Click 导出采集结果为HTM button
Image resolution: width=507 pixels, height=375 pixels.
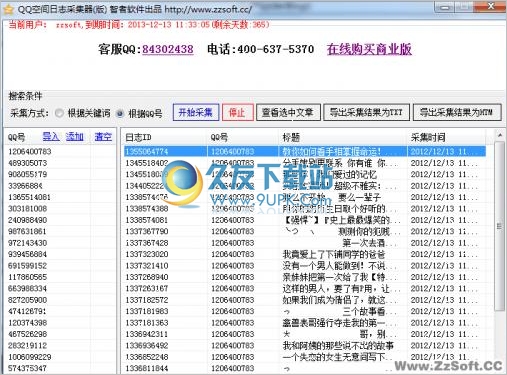click(457, 112)
